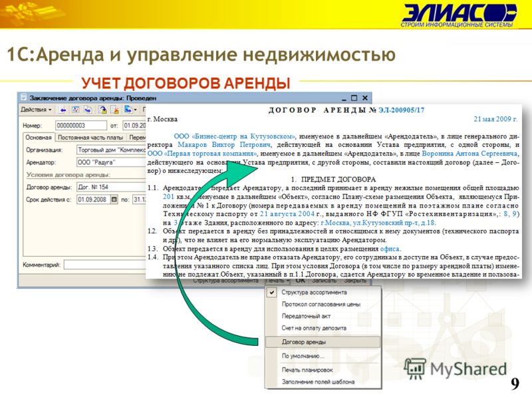Click the OK button
Image resolution: width=532 pixels, height=399 pixels.
tap(301, 281)
